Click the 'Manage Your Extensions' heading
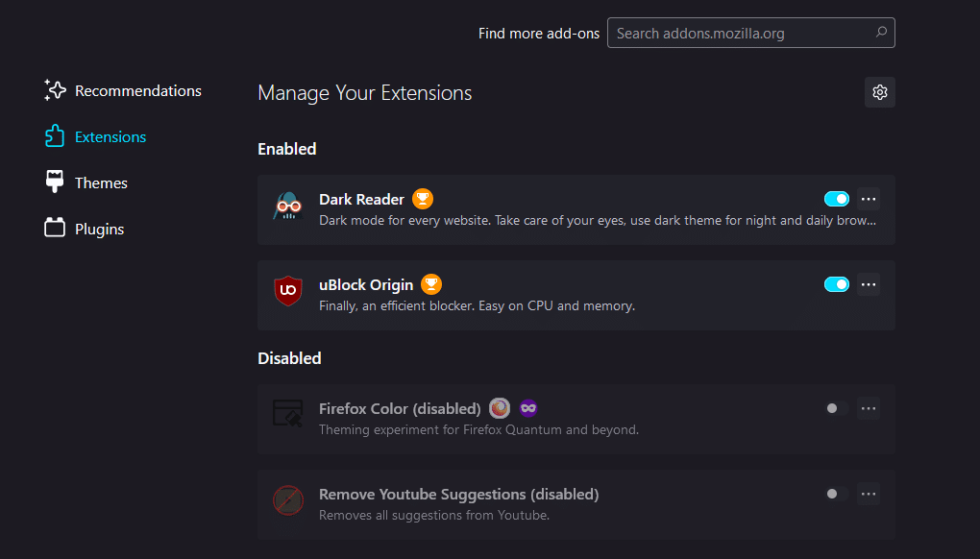This screenshot has width=980, height=559. (365, 93)
